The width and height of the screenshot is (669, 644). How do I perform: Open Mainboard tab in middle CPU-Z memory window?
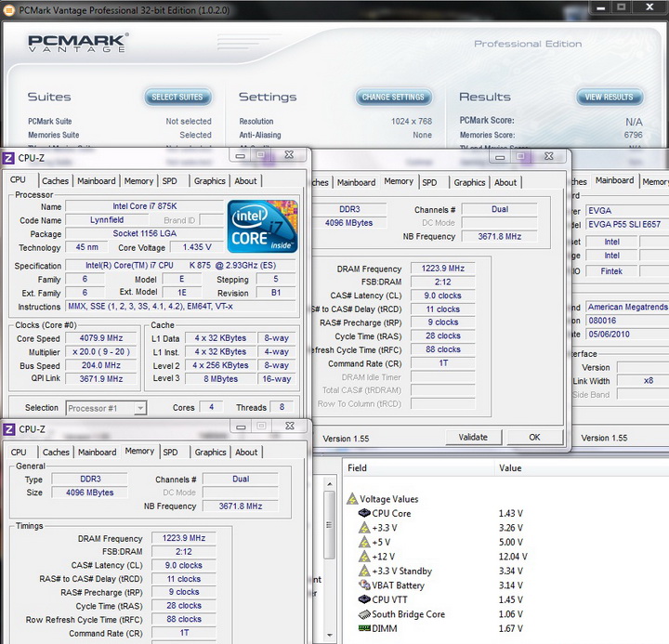coord(356,183)
